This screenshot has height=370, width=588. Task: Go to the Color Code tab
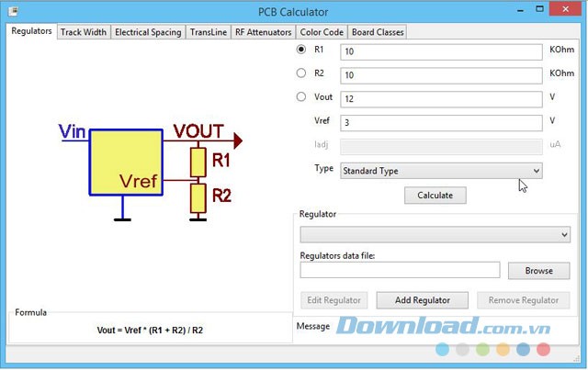pyautogui.click(x=322, y=32)
